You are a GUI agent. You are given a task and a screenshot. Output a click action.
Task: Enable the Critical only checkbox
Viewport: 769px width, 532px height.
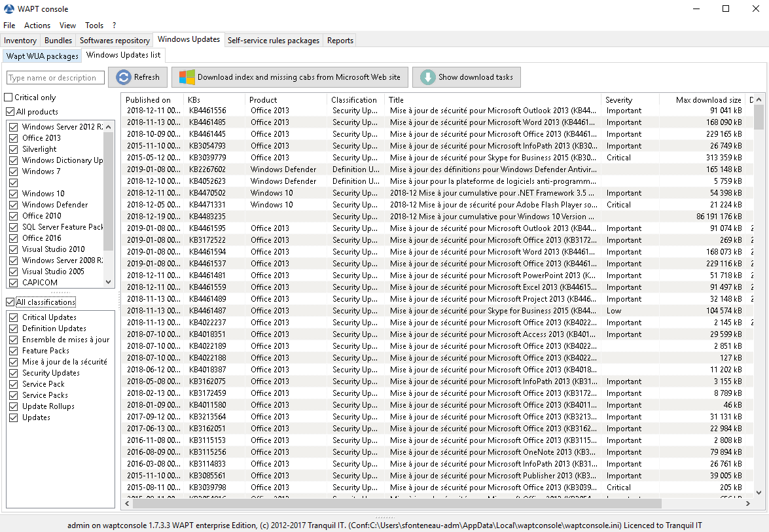click(9, 97)
